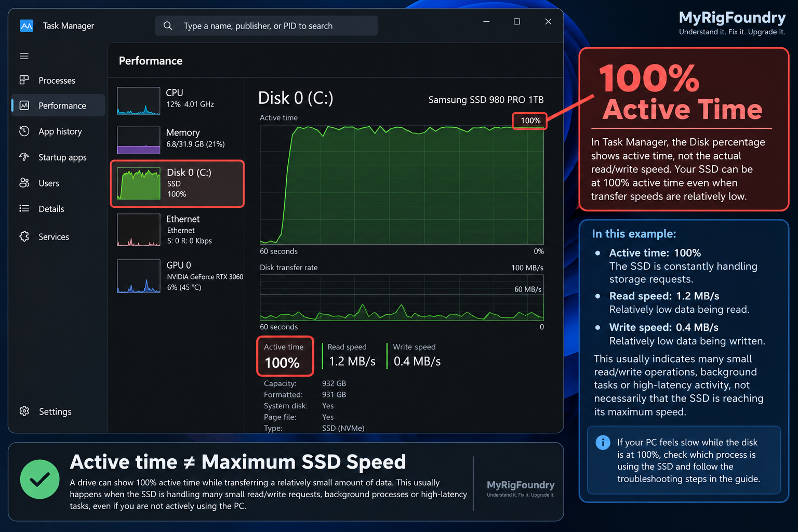Screen dimensions: 798x532
Task: Click the Active time graph
Action: point(402,184)
